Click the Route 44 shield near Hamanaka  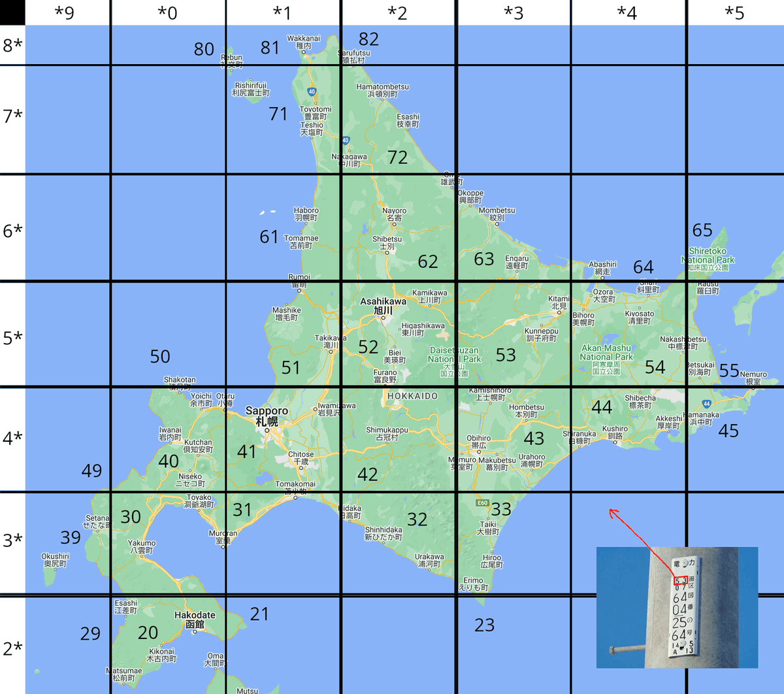(x=706, y=404)
